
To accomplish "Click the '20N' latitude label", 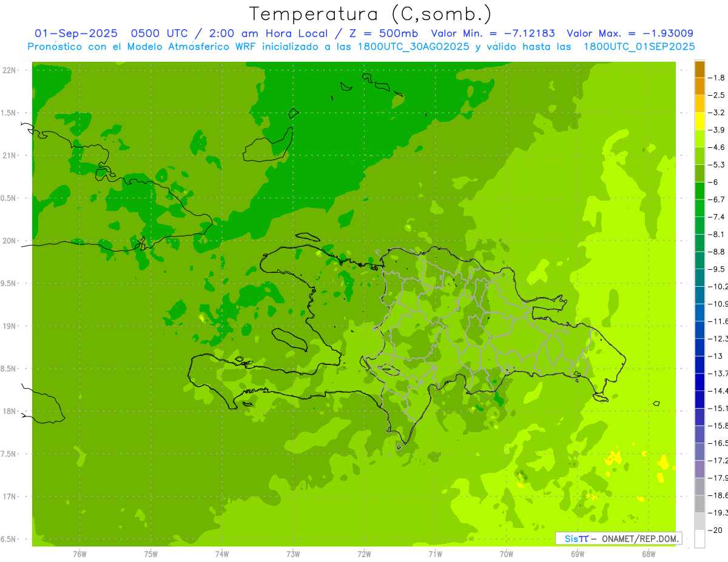I will (x=9, y=241).
